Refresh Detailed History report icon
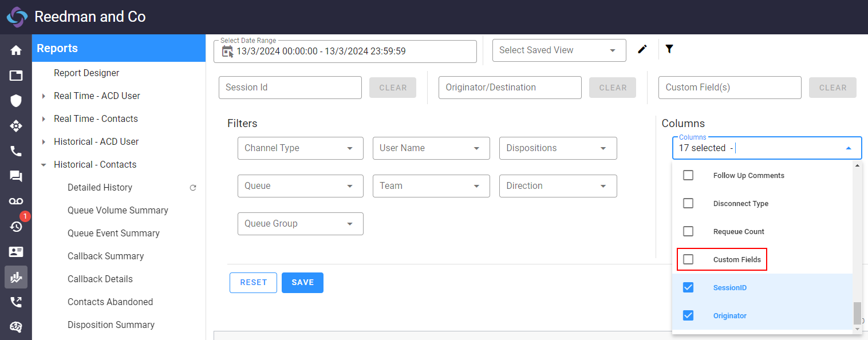The width and height of the screenshot is (868, 340). (193, 188)
